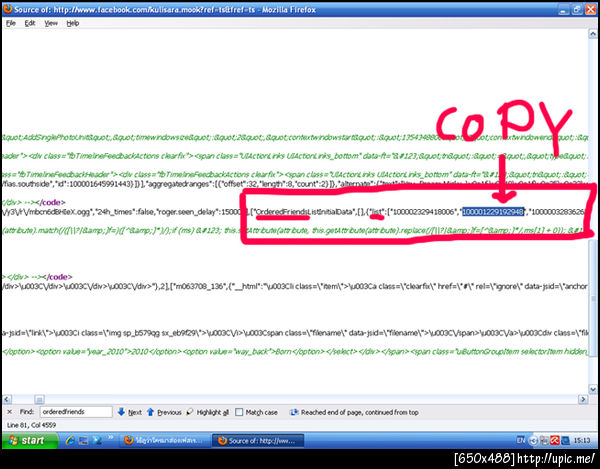Viewport: 600px width, 469px height.
Task: Click the red antivirus tray icon
Action: tap(554, 441)
